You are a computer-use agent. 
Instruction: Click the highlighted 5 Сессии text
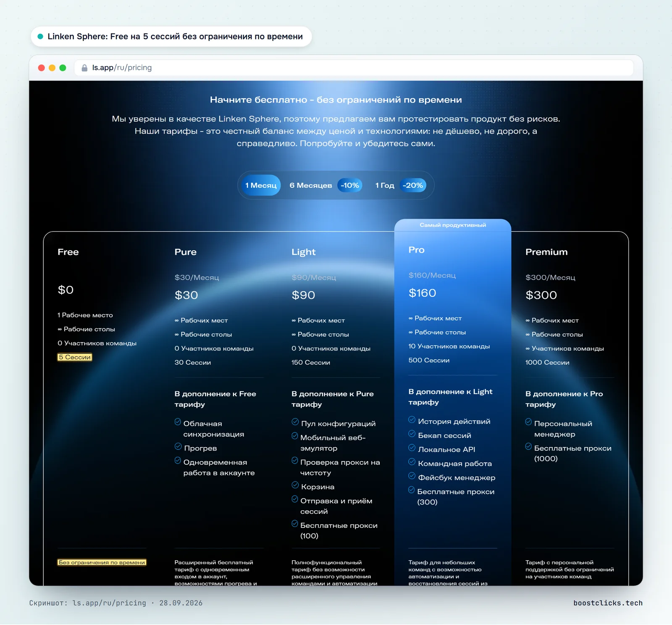pos(75,357)
